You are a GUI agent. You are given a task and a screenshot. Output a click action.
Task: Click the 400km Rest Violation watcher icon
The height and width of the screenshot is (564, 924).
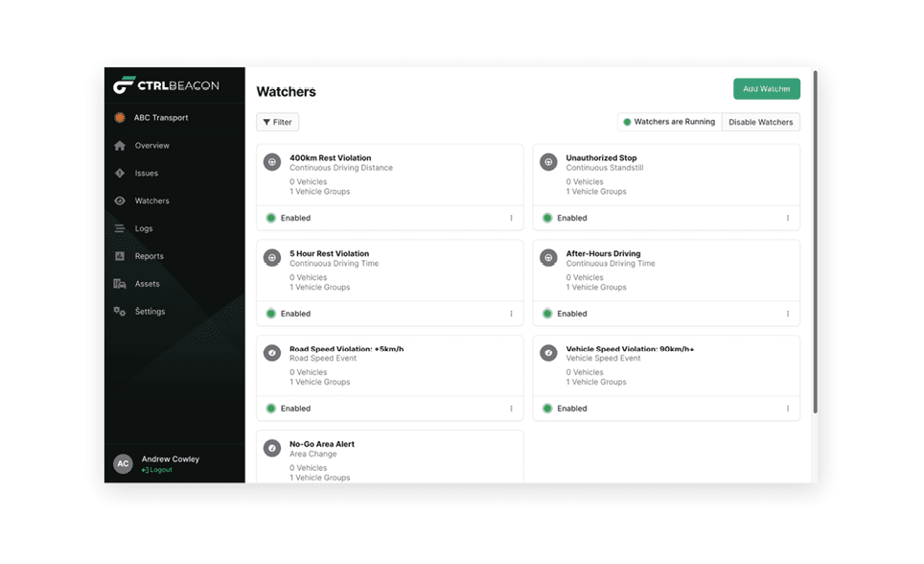click(272, 162)
